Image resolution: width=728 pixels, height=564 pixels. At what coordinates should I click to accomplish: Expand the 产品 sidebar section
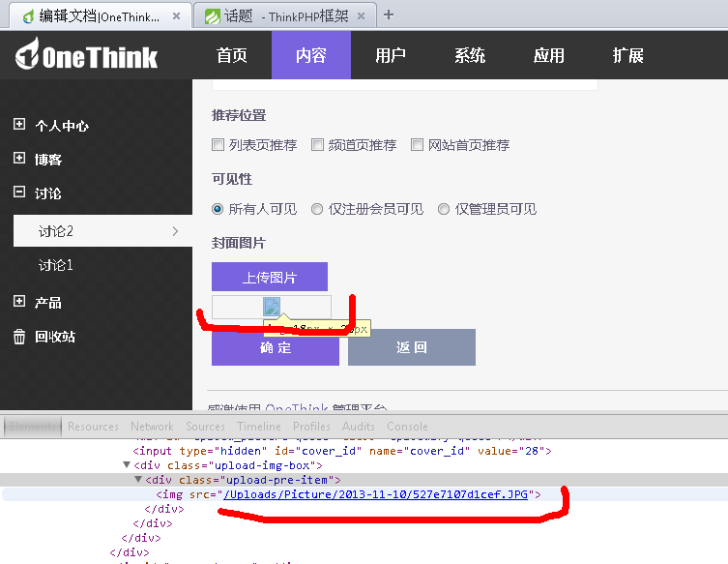pyautogui.click(x=19, y=302)
